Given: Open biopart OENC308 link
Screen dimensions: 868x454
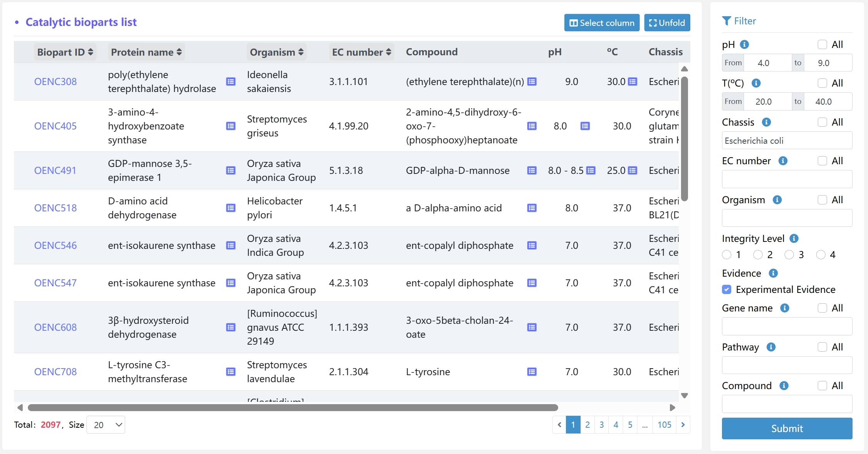Looking at the screenshot, I should pyautogui.click(x=55, y=82).
